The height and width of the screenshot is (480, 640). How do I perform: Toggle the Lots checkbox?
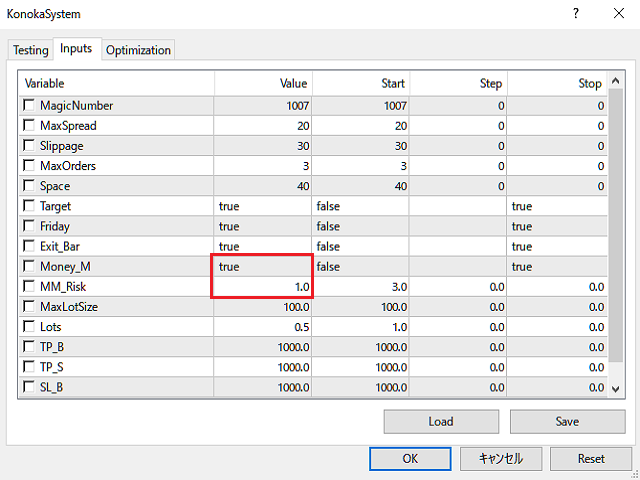pyautogui.click(x=29, y=327)
